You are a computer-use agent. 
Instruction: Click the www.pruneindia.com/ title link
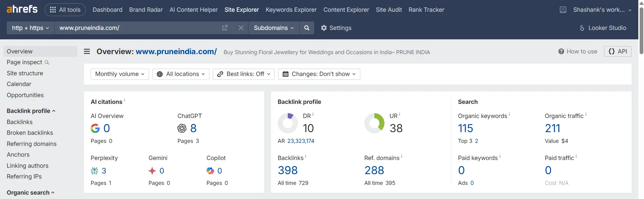pos(176,51)
